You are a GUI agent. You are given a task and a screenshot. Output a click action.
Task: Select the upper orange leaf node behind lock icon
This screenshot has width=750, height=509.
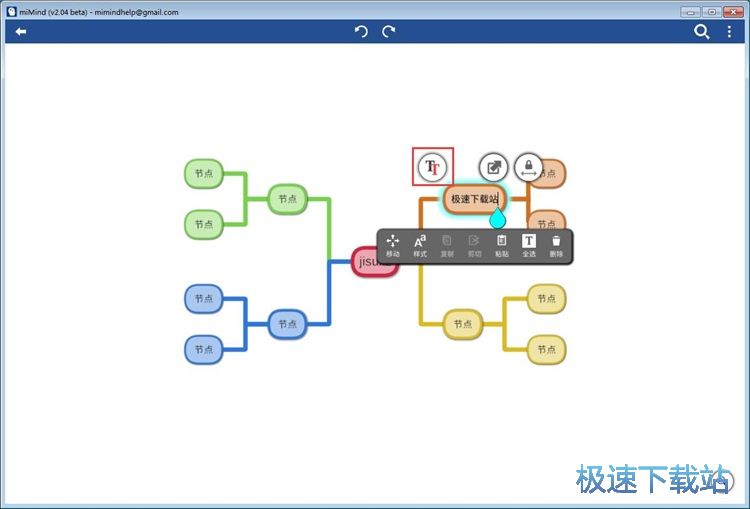(x=555, y=174)
